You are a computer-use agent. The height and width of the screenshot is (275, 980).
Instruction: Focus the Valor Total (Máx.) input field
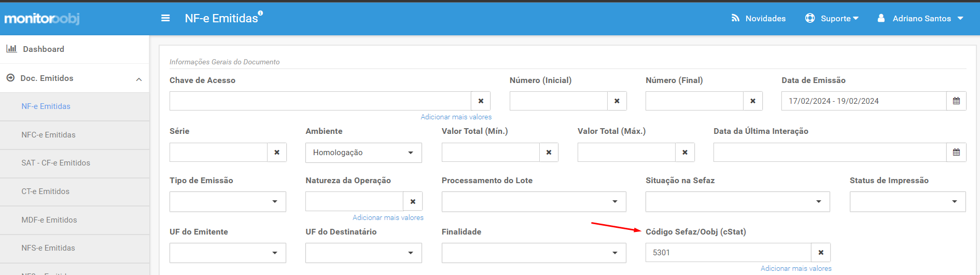(x=626, y=153)
